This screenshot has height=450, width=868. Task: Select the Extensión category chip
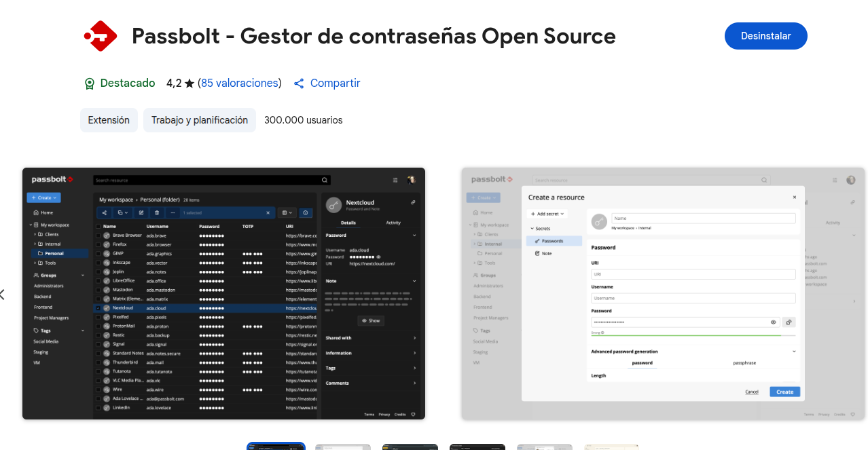click(x=109, y=120)
